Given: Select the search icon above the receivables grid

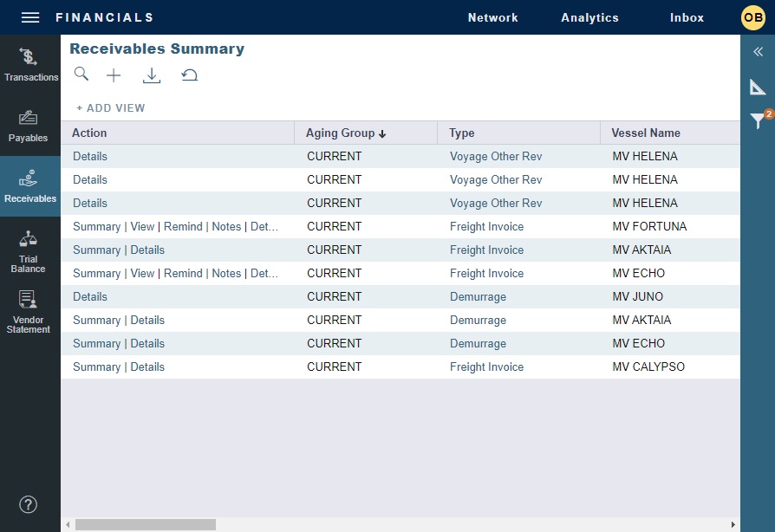Looking at the screenshot, I should pyautogui.click(x=81, y=75).
